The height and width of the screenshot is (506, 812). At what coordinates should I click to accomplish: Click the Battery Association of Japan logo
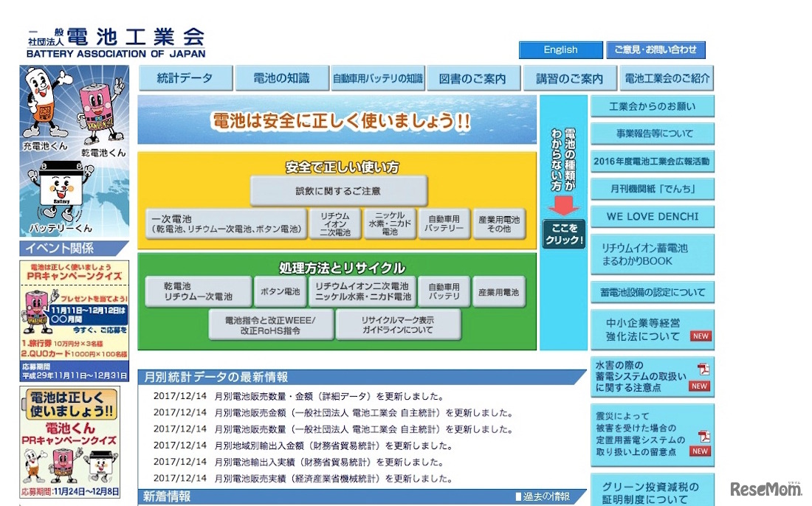click(116, 42)
